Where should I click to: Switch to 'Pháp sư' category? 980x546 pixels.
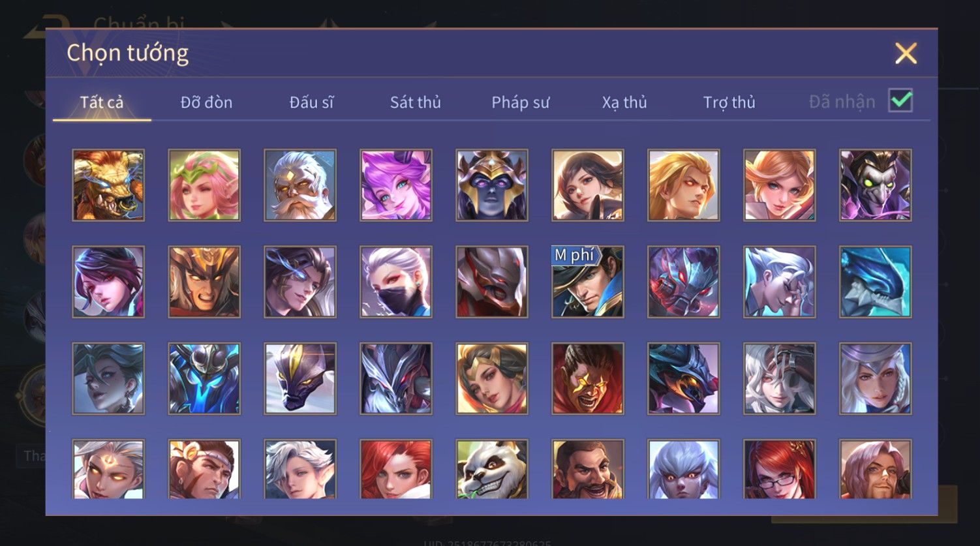pyautogui.click(x=520, y=102)
